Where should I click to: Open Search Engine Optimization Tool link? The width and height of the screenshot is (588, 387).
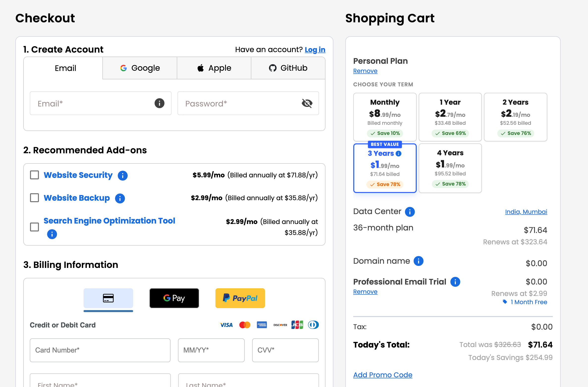click(x=109, y=221)
